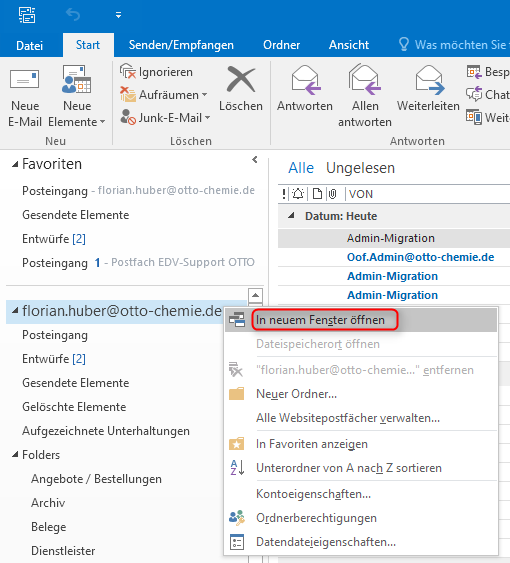Select Posteingang florian.huber in Favoriten
This screenshot has height=563, width=510.
[138, 191]
